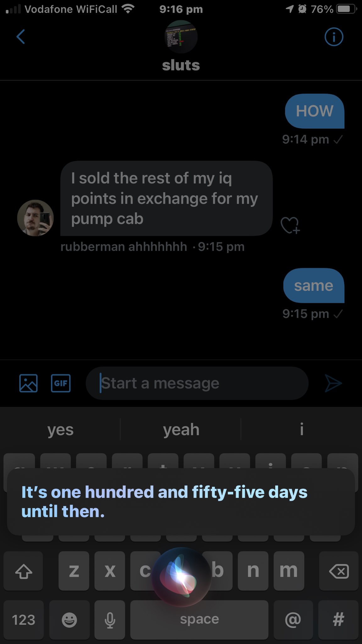
Task: Choose the "yeah" word suggestion
Action: click(181, 430)
